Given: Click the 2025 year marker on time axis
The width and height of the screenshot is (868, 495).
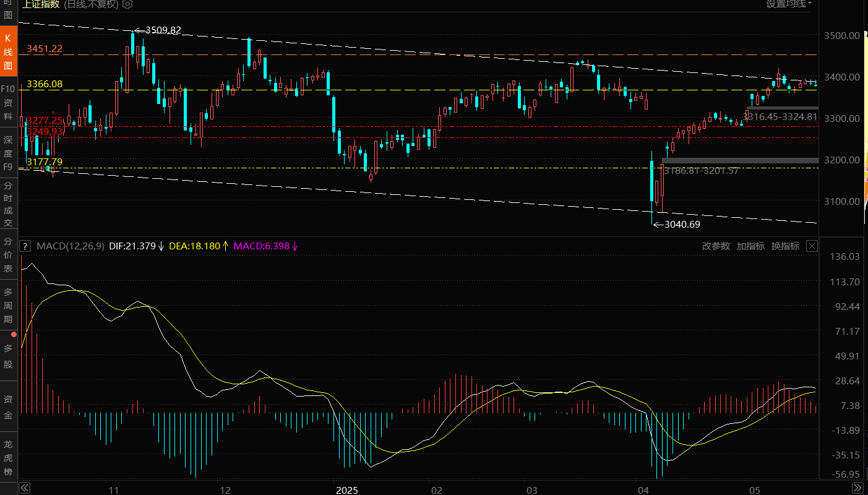Looking at the screenshot, I should (x=347, y=490).
